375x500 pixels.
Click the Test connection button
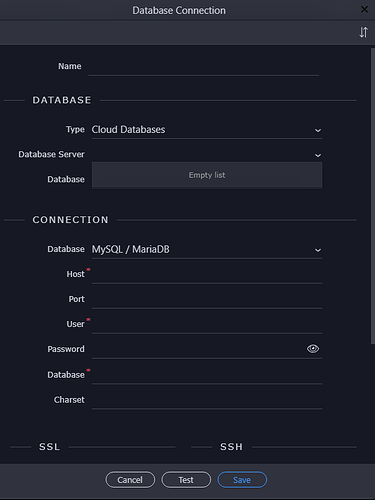pyautogui.click(x=186, y=480)
